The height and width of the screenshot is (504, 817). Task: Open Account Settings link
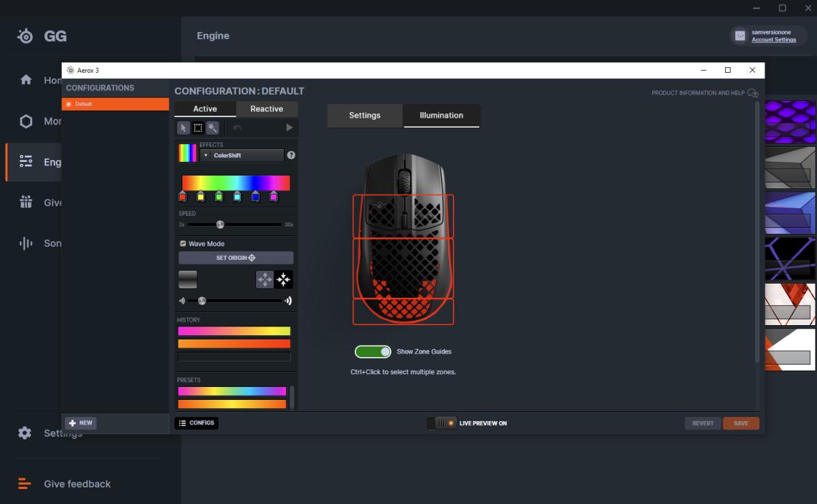pos(773,40)
